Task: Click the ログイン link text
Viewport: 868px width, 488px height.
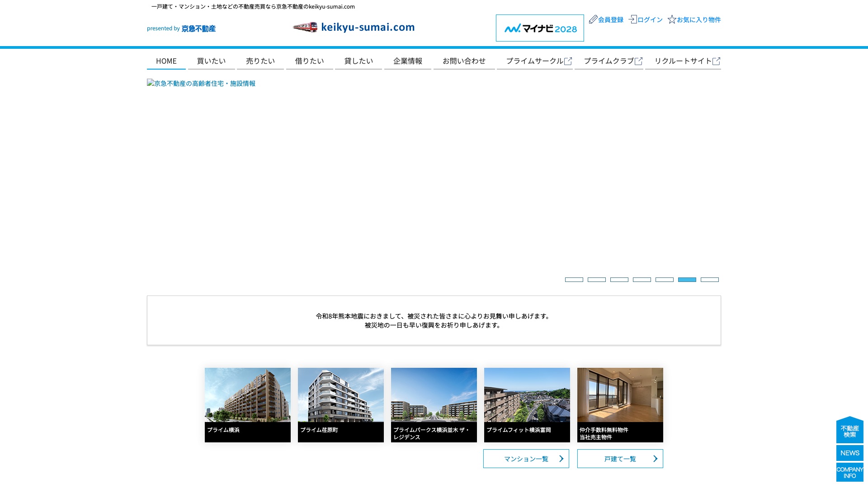Action: click(650, 20)
